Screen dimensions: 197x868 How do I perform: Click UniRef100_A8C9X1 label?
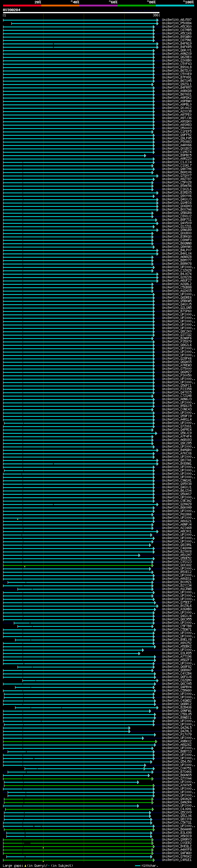tap(177, 531)
